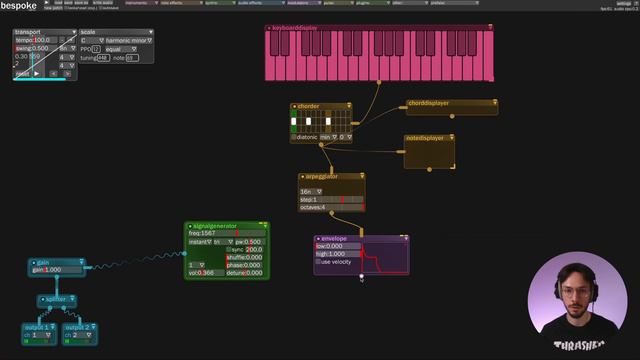Open the prefabs menu
This screenshot has height=360, width=640.
click(x=454, y=3)
